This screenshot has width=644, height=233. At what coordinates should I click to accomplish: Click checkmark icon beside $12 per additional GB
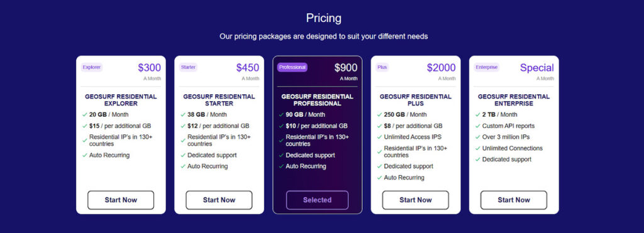pyautogui.click(x=183, y=126)
